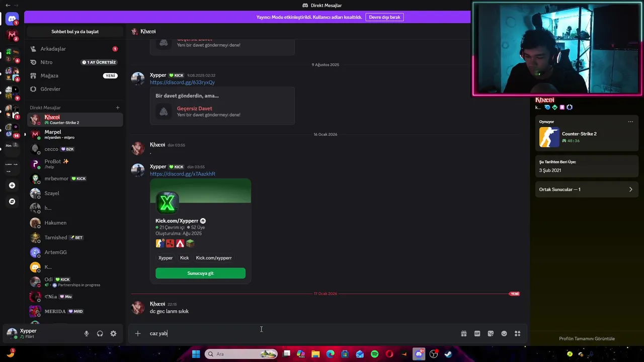Open Tarnished direct message
The width and height of the screenshot is (644, 362).
(x=75, y=237)
